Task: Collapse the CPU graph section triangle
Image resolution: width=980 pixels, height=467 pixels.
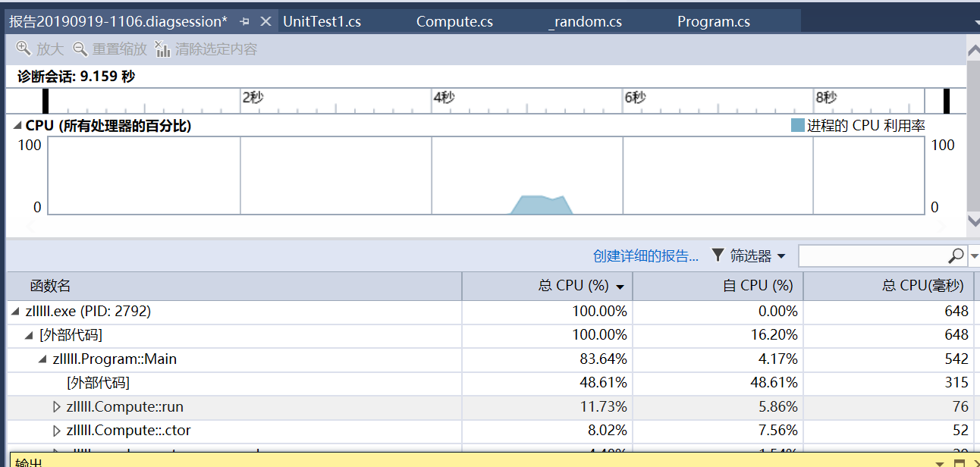Action: (17, 126)
